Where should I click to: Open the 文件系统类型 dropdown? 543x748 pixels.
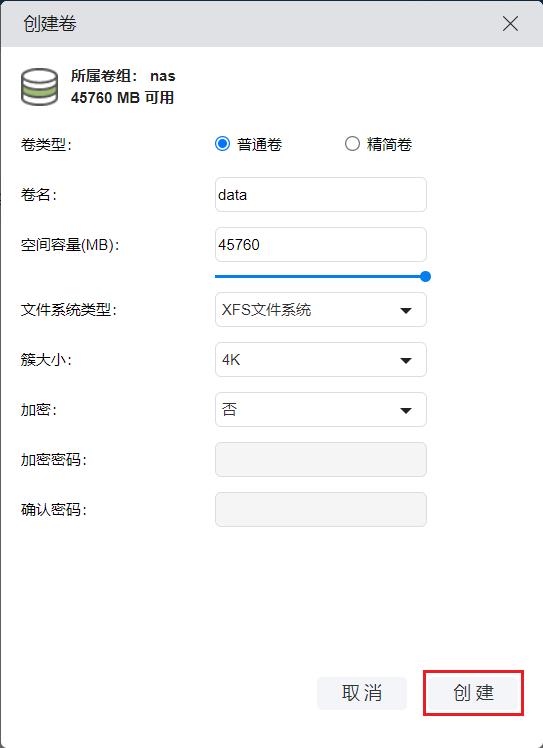coord(321,310)
